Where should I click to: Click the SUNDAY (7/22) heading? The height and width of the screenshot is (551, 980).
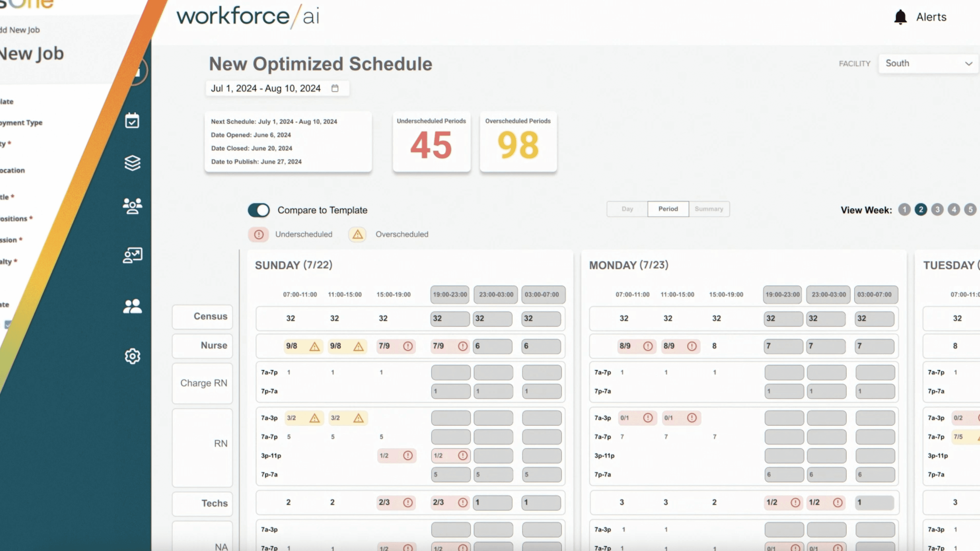click(x=294, y=265)
